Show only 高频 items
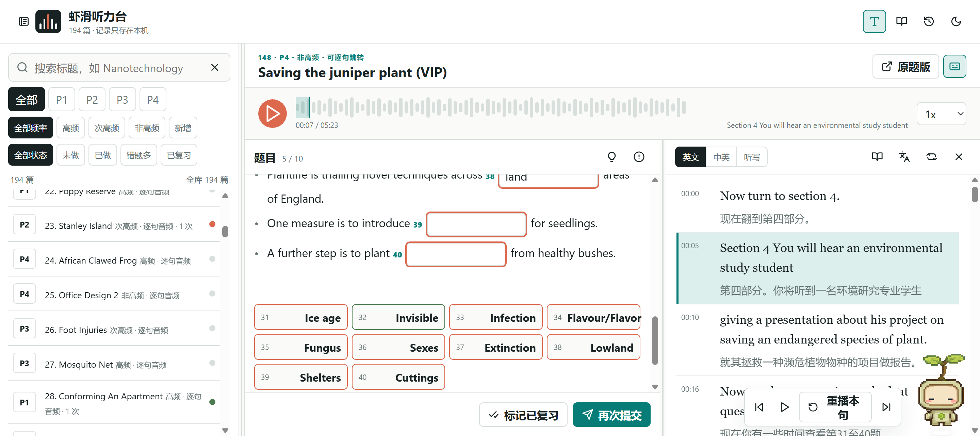Screen dimensions: 980x436 tap(71, 128)
